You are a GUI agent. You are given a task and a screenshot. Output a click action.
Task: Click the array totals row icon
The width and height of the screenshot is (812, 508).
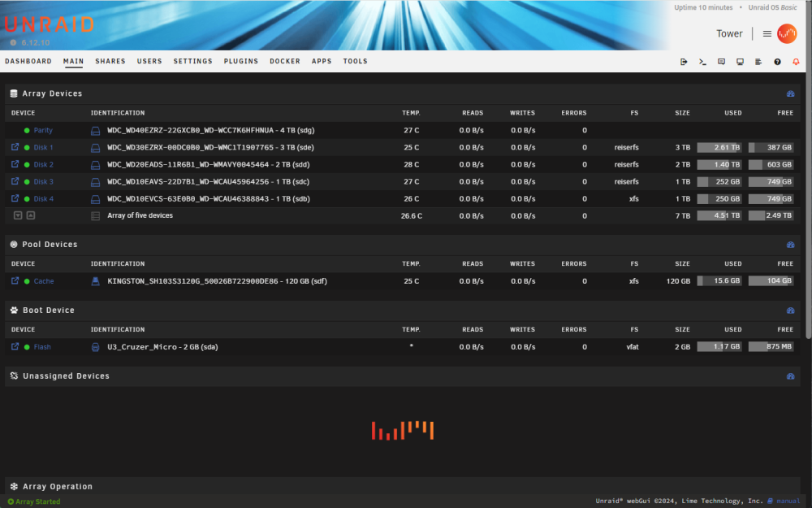coord(95,216)
